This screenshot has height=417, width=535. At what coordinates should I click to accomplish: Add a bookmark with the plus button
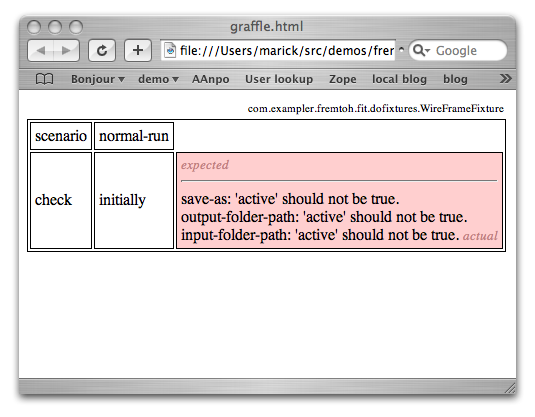[138, 51]
